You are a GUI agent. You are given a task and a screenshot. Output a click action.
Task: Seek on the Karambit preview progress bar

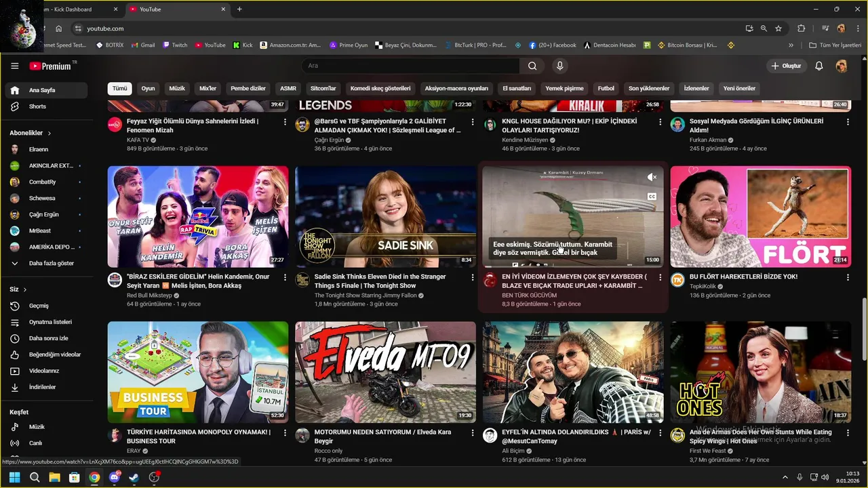pos(573,266)
